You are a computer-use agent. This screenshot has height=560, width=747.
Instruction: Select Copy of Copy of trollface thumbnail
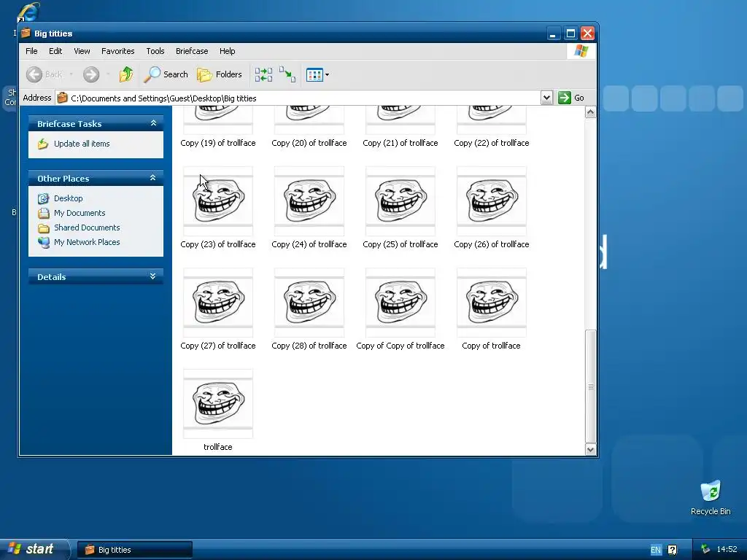coord(400,303)
